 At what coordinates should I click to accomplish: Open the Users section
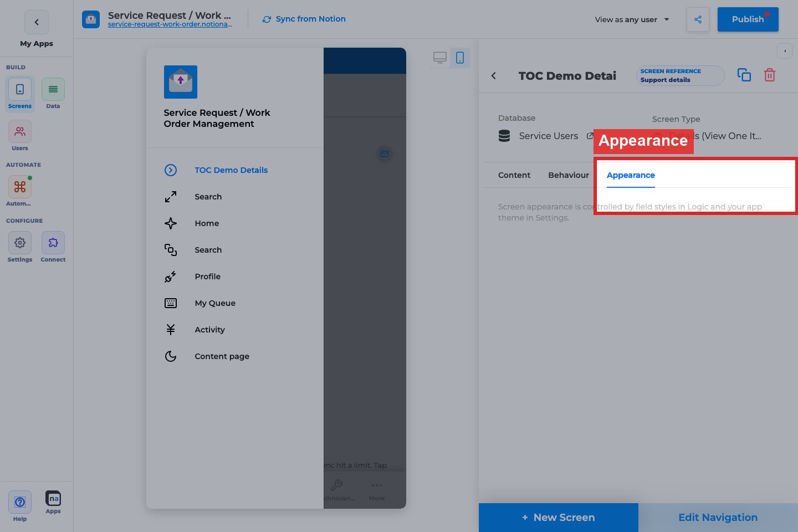coord(20,136)
